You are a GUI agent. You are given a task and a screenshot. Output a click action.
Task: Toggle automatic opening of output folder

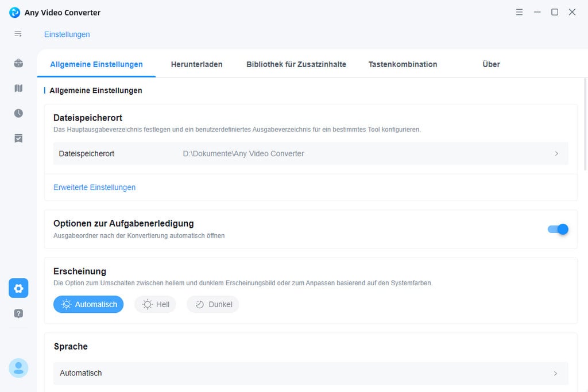(x=558, y=230)
